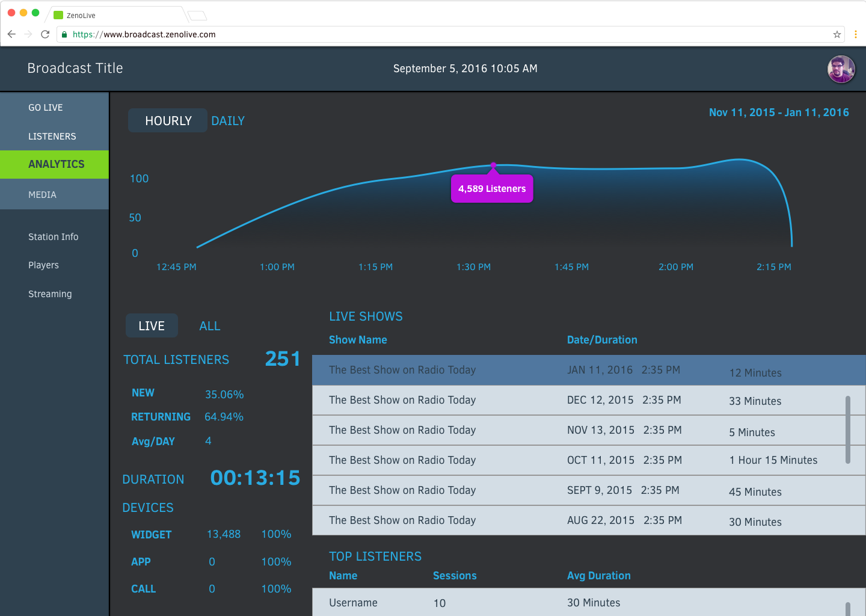Click the Show Name column header
Viewport: 866px width, 616px height.
point(358,340)
